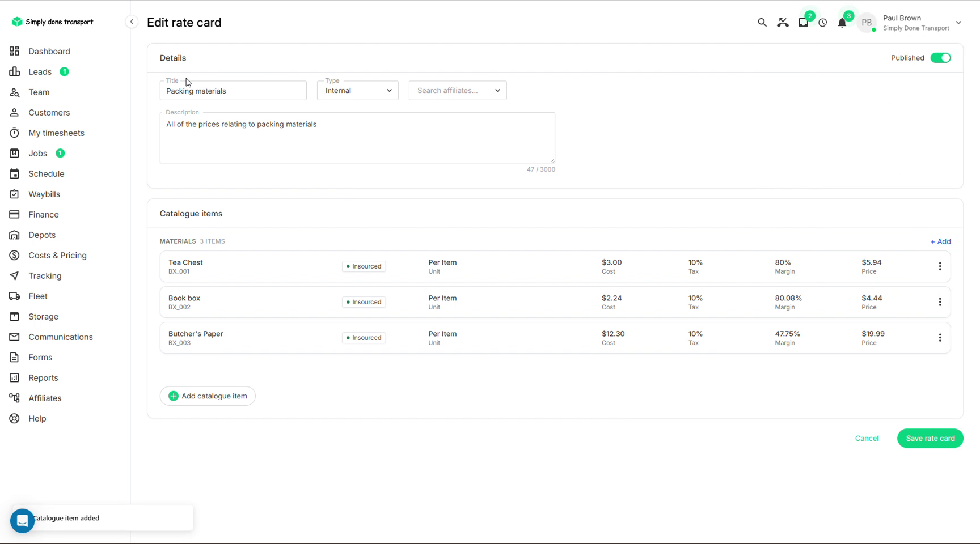Click the Book box item name

click(184, 298)
